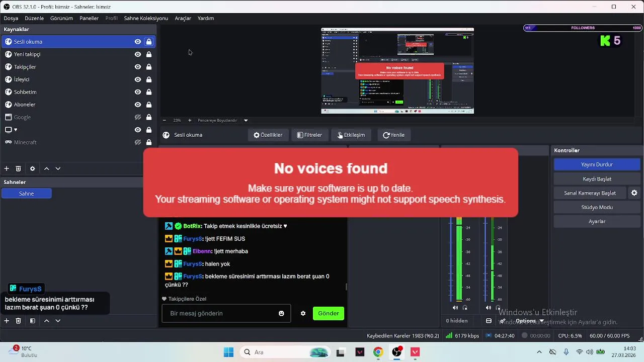Toggle Sohbetim source visibility eye

tap(138, 92)
